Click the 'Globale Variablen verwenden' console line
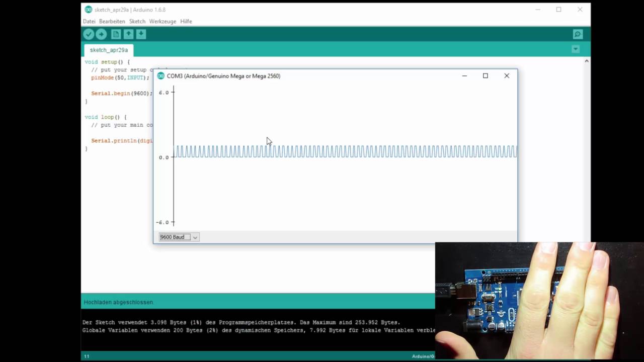 (x=259, y=330)
